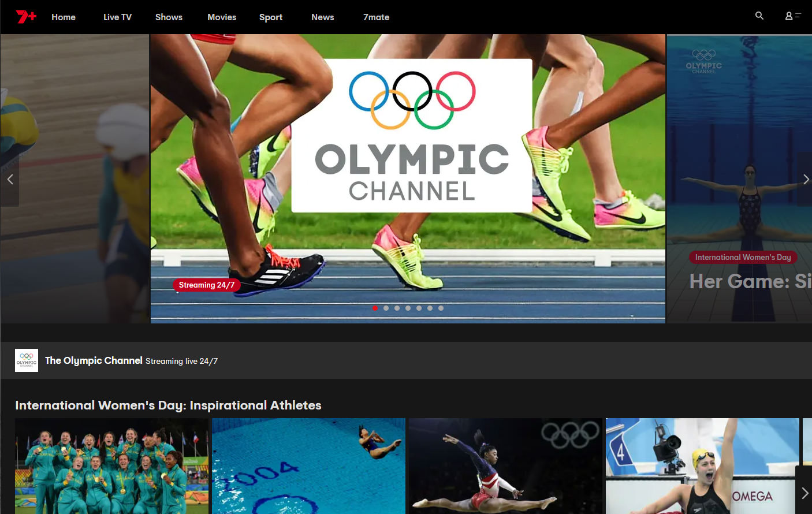Show previous carousel slide with left chevron
The width and height of the screenshot is (812, 514).
pyautogui.click(x=10, y=180)
